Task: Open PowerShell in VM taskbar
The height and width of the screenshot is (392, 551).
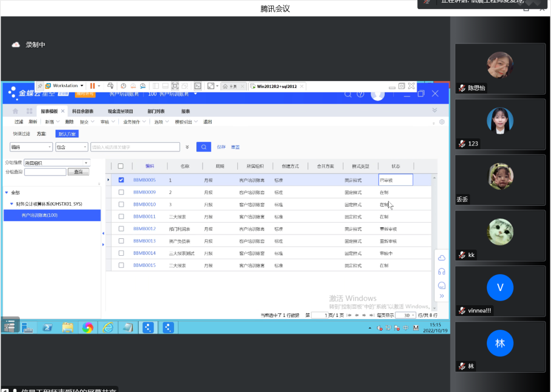Action: [x=47, y=328]
